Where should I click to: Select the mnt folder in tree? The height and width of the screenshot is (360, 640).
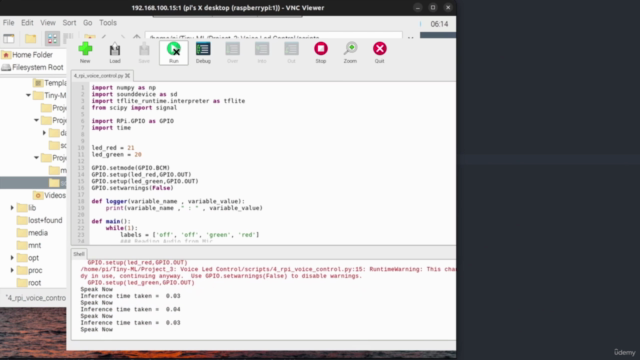[x=29, y=245]
